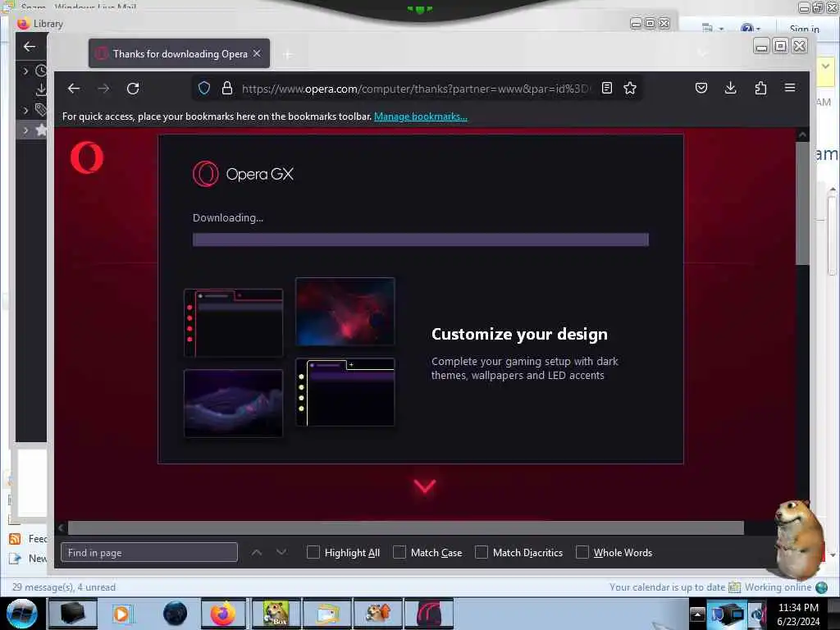Click the red nebula wallpaper thumbnail
Viewport: 840px width, 630px height.
[345, 311]
